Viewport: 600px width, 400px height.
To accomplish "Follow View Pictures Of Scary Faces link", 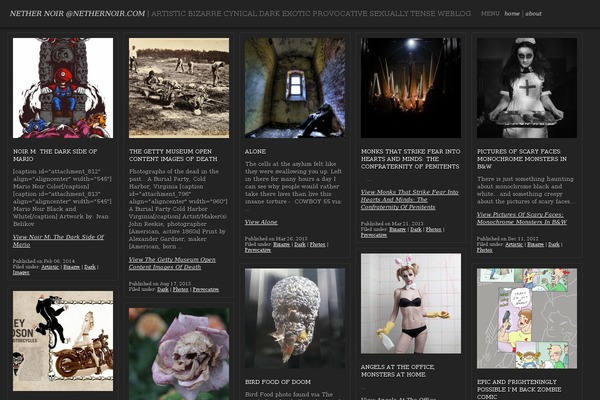I will click(522, 218).
